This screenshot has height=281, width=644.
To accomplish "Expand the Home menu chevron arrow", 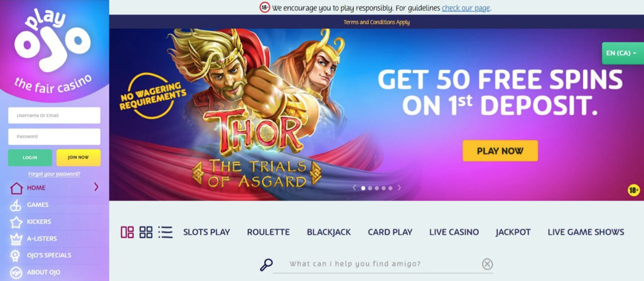I will [x=96, y=187].
